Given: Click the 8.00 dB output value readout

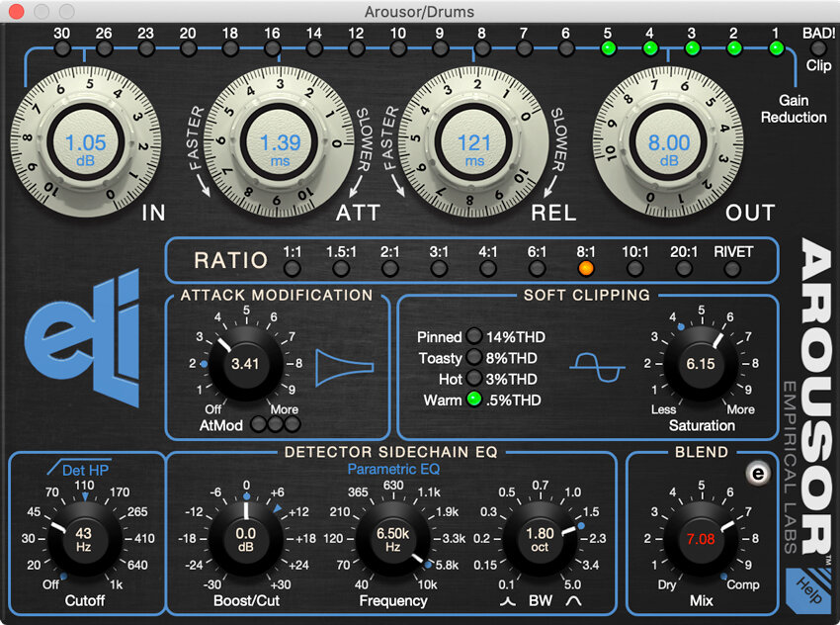Looking at the screenshot, I should [669, 149].
